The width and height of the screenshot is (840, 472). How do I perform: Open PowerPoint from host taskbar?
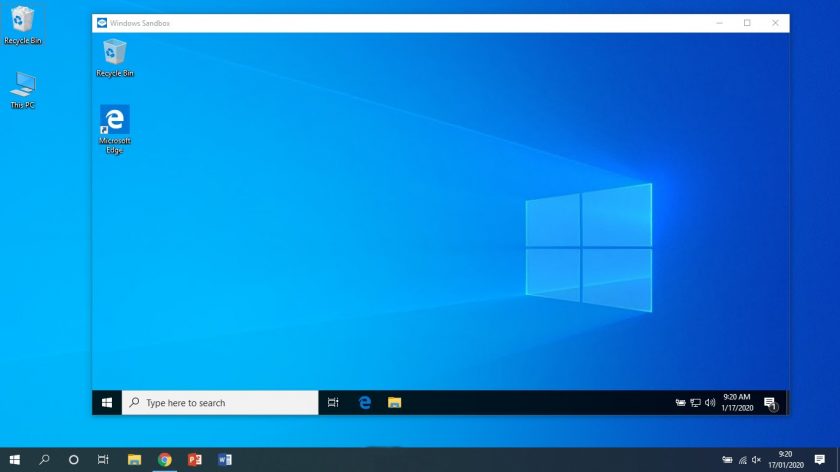[x=194, y=460]
